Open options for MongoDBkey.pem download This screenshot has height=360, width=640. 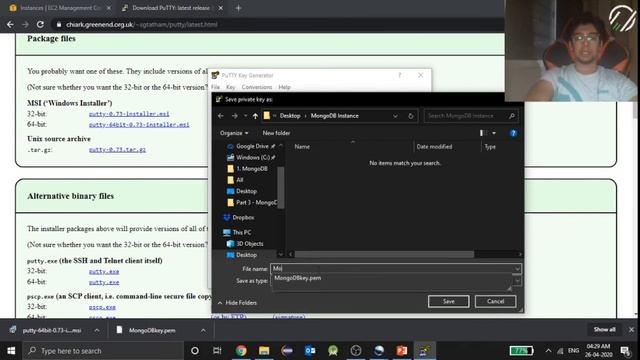(x=203, y=330)
